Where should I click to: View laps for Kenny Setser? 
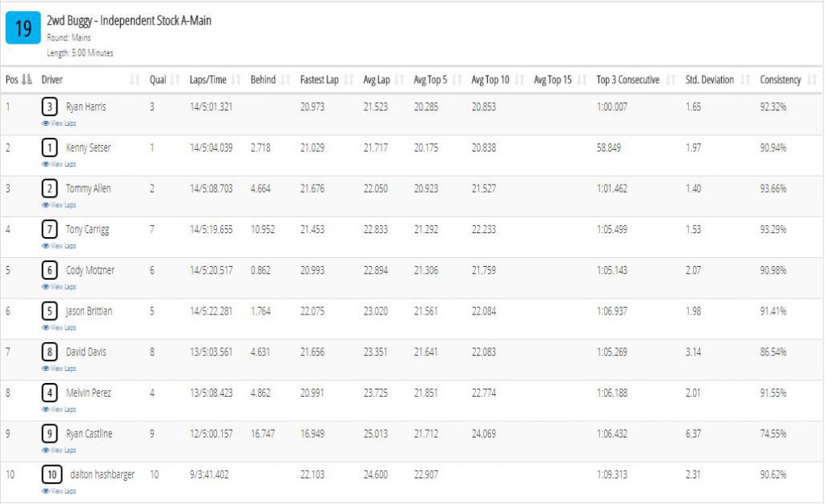59,165
